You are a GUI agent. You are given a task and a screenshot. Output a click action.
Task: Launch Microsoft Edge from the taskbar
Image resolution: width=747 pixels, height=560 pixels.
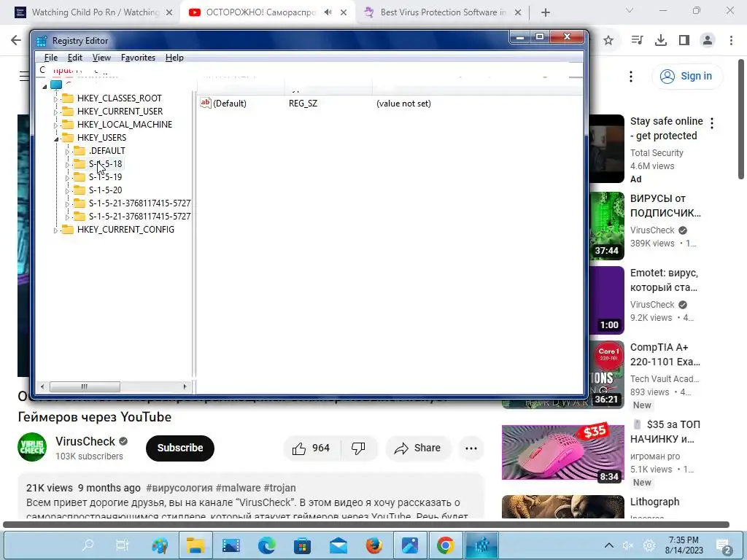click(267, 545)
